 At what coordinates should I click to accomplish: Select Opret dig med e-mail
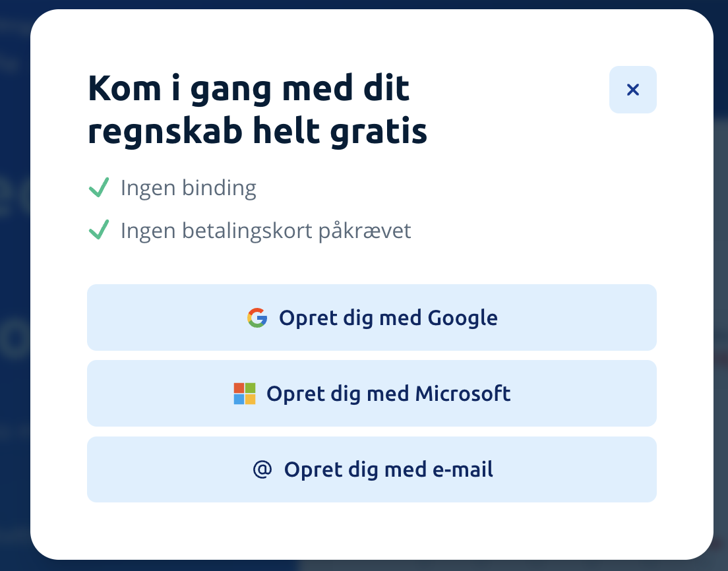pyautogui.click(x=371, y=469)
